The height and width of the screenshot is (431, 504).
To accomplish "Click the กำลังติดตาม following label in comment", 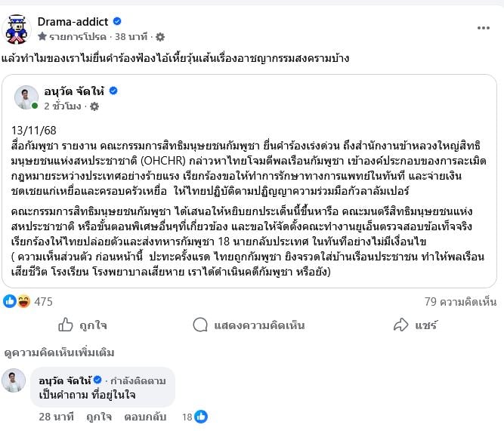I will [x=140, y=379].
